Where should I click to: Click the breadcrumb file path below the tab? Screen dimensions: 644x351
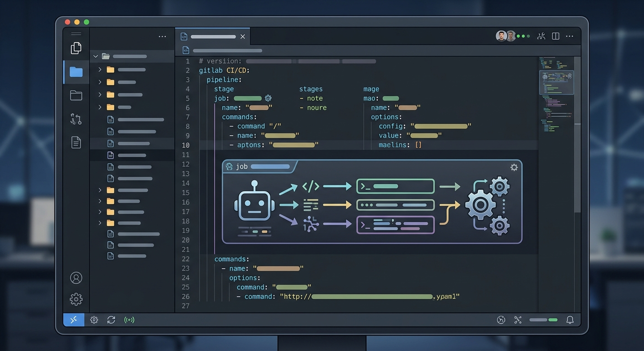click(222, 50)
